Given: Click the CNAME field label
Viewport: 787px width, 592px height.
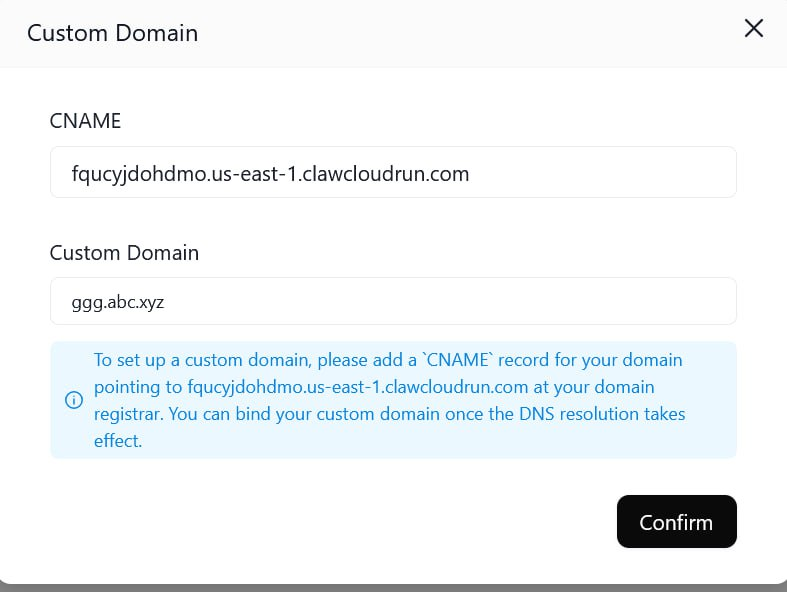Looking at the screenshot, I should pos(85,121).
